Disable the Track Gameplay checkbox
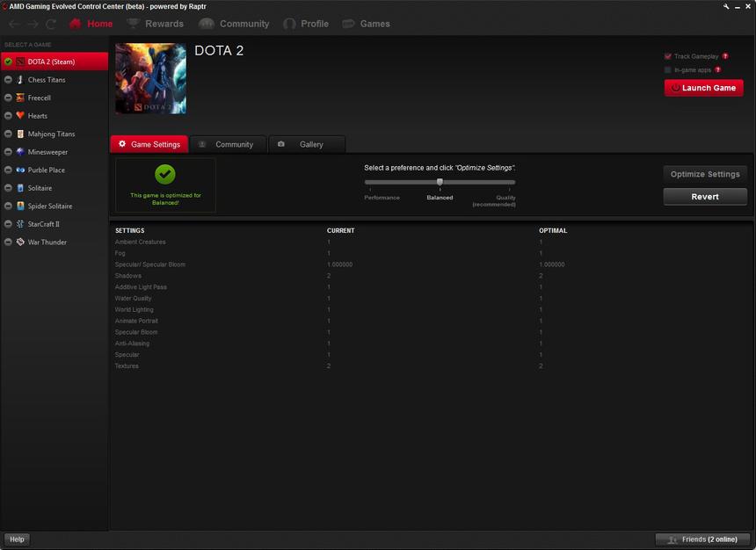The height and width of the screenshot is (550, 756). pyautogui.click(x=668, y=56)
